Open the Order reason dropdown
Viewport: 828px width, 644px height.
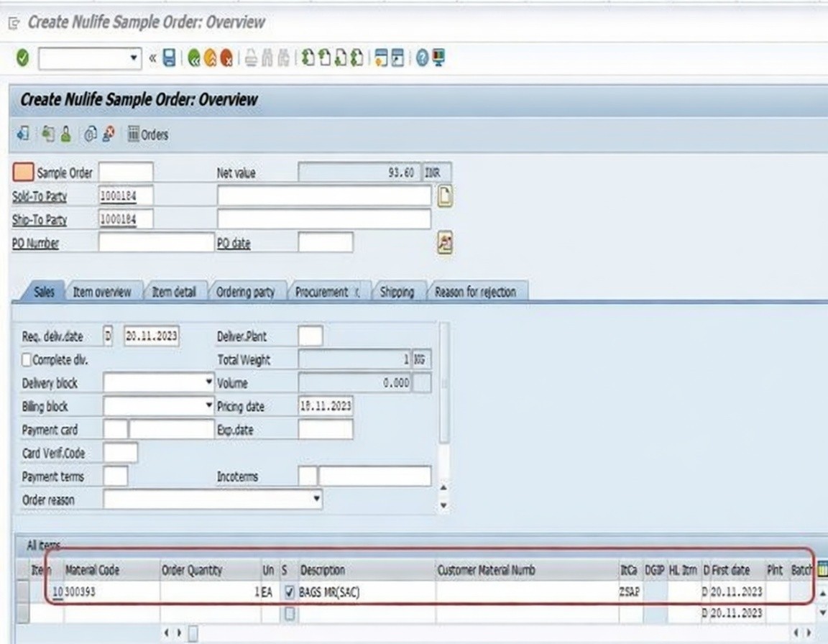coord(317,499)
